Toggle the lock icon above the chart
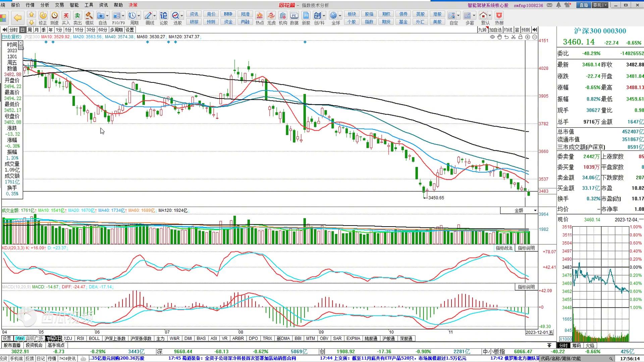The width and height of the screenshot is (644, 362). pyautogui.click(x=520, y=37)
